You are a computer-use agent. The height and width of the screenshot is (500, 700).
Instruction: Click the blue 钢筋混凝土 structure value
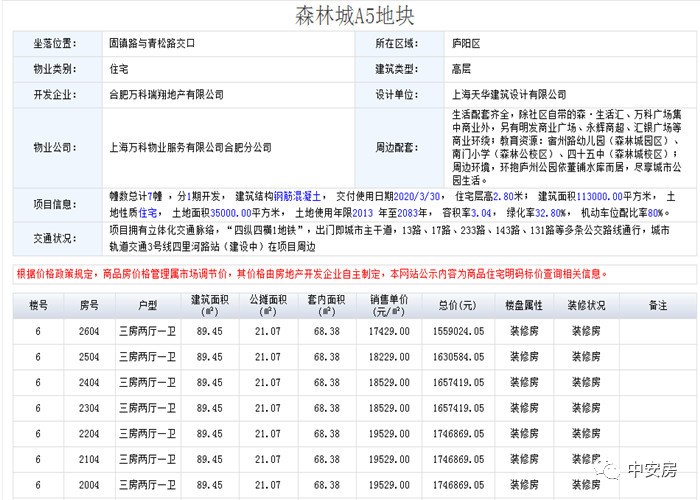tap(297, 196)
